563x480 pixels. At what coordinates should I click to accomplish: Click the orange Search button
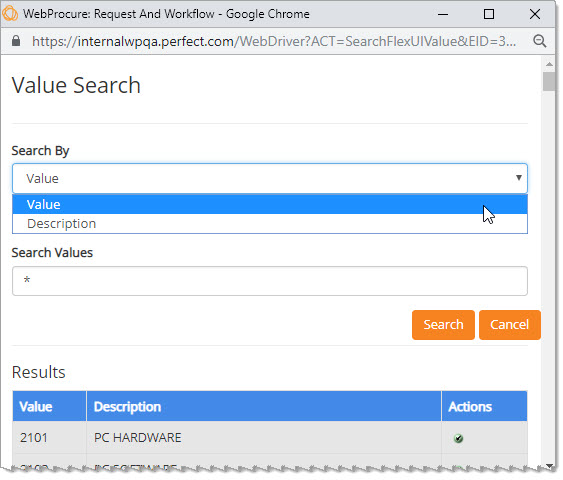(x=443, y=325)
